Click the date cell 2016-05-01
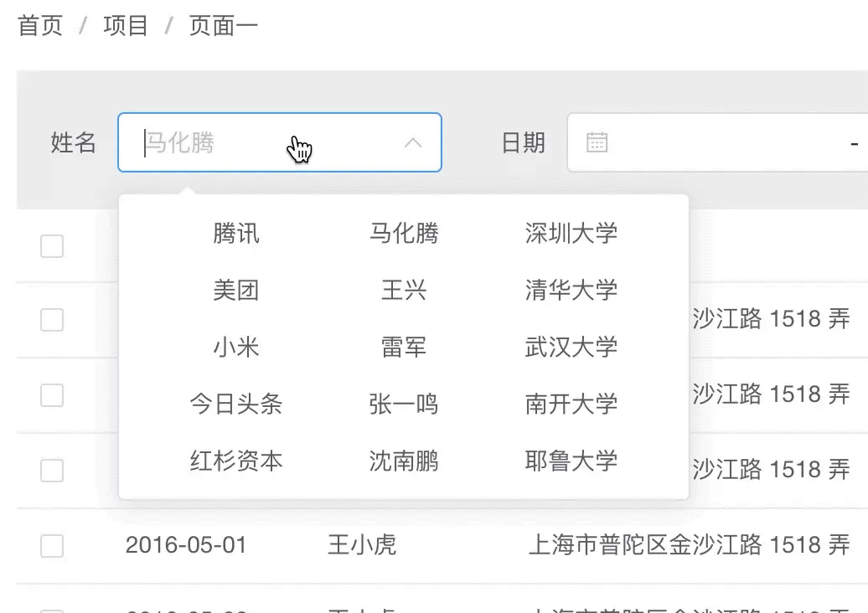 pos(186,545)
